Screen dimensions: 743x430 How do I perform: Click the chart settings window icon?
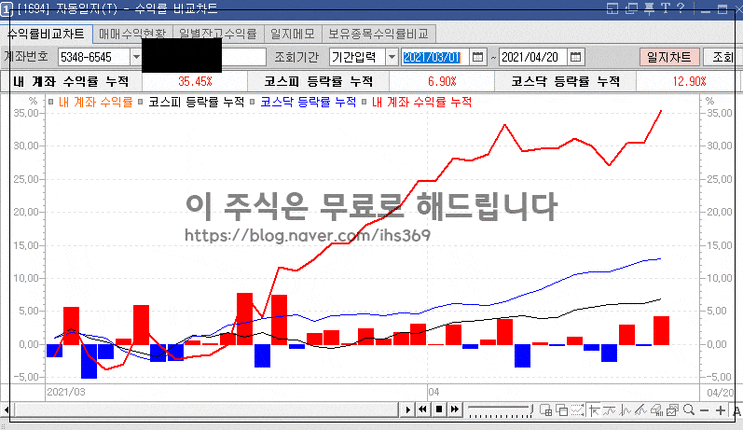point(672,410)
